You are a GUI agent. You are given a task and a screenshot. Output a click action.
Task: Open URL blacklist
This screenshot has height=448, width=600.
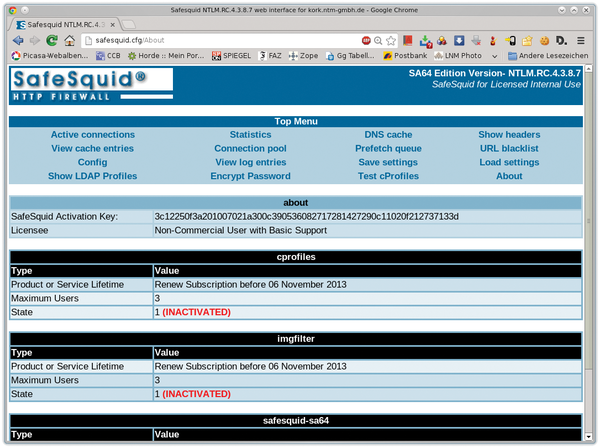tap(509, 148)
